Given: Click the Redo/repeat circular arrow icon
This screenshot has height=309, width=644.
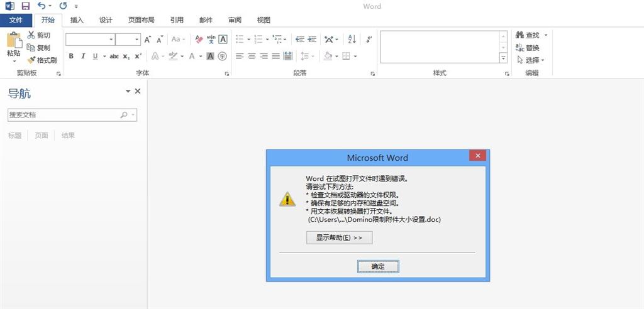Looking at the screenshot, I should (x=63, y=6).
